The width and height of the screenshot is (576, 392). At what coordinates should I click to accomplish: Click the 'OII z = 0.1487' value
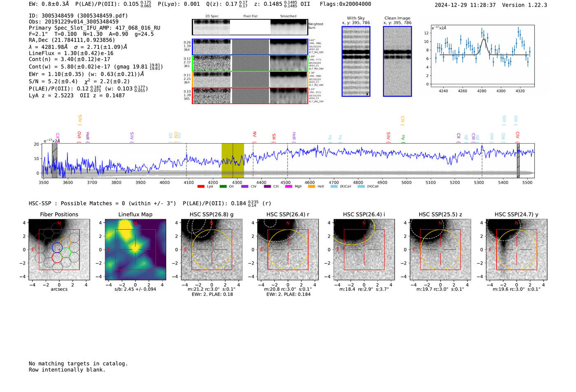click(x=102, y=95)
